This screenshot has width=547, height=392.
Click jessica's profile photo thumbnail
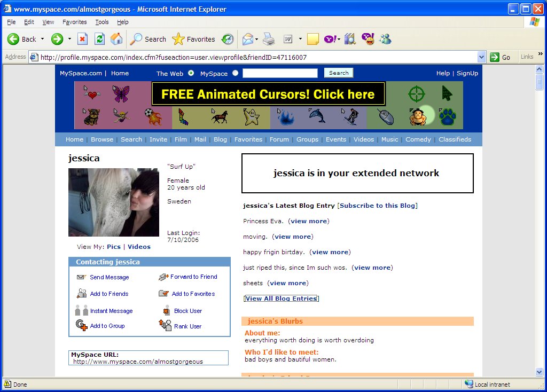[x=114, y=202]
